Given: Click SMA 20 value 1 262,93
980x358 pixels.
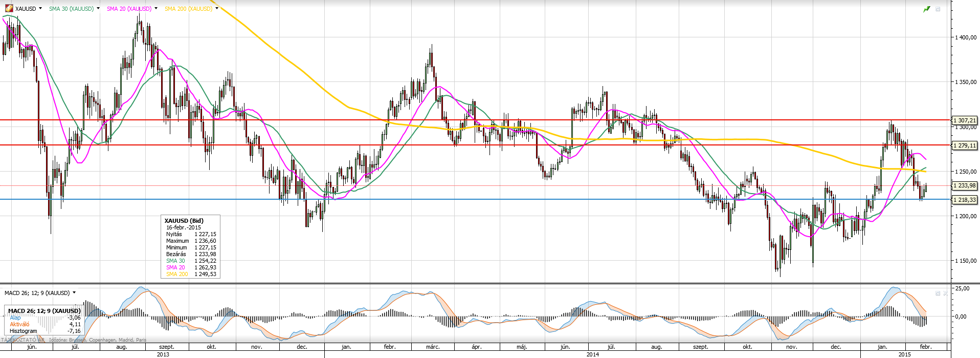Looking at the screenshot, I should (205, 267).
